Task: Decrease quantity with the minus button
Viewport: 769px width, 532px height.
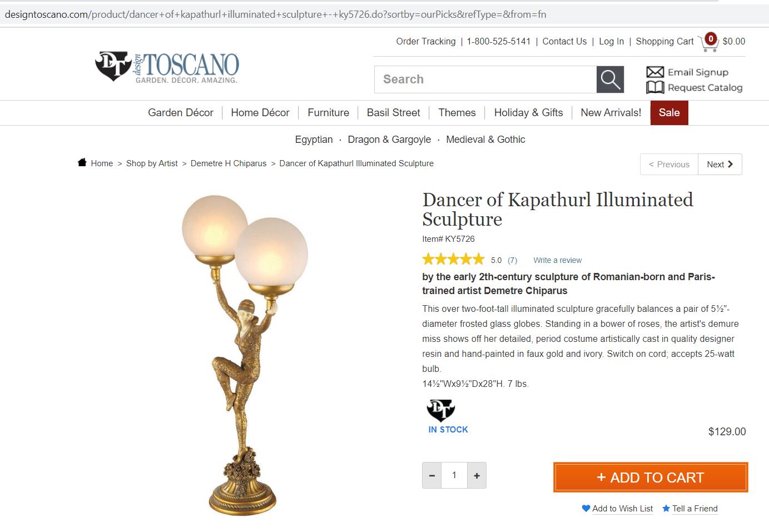Action: pos(431,475)
